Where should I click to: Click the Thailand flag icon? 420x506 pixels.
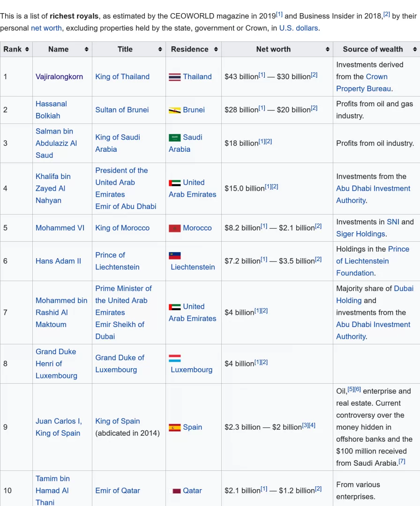(x=174, y=76)
